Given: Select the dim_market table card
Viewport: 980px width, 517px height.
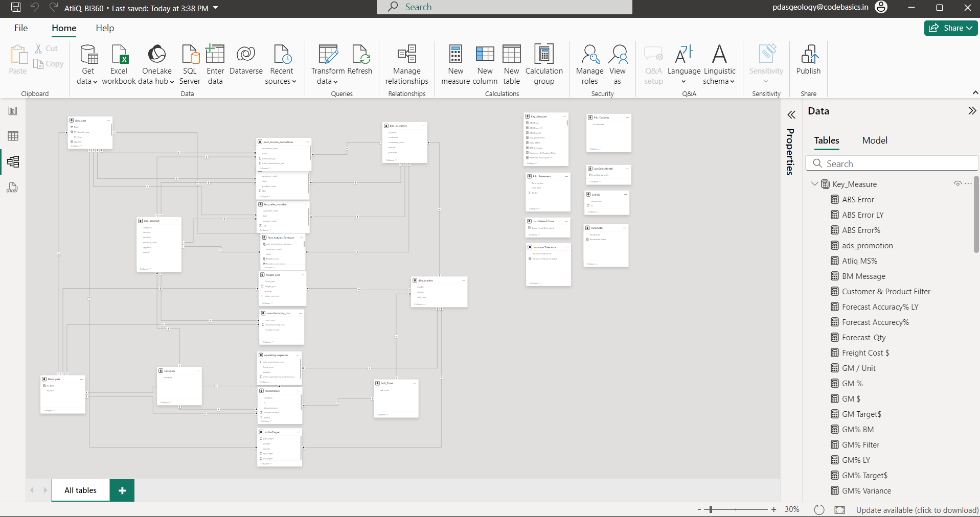Looking at the screenshot, I should click(439, 292).
